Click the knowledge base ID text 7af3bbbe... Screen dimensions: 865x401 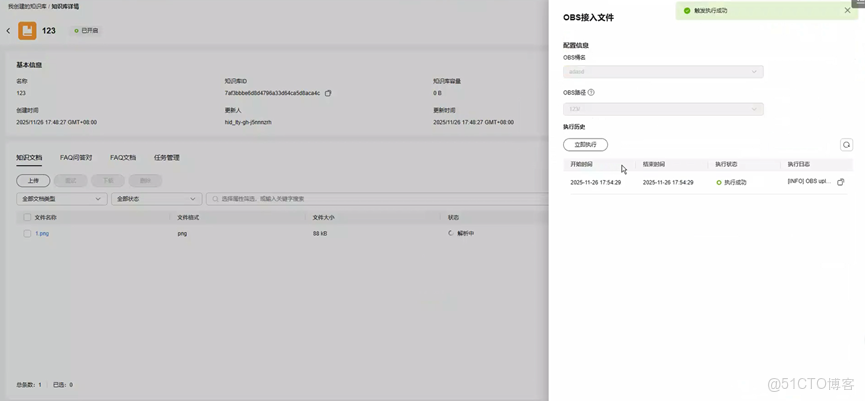tap(273, 93)
